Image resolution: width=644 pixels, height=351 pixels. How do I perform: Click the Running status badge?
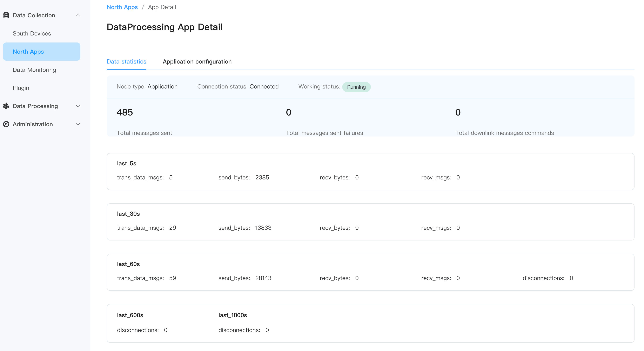click(356, 87)
